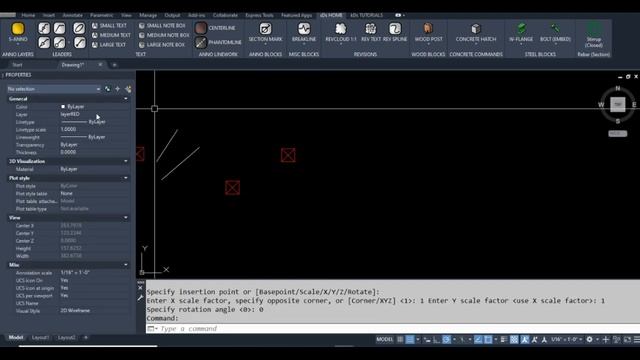This screenshot has width=640, height=360.
Task: Open the No selection dropdown
Action: tap(53, 89)
